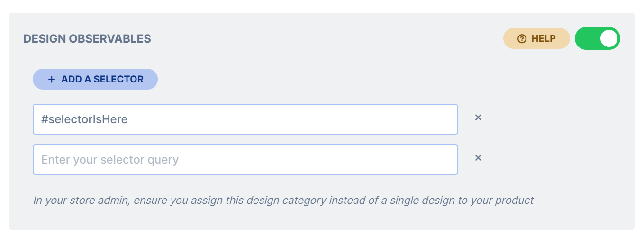Image resolution: width=644 pixels, height=237 pixels.
Task: Open the HELP button
Action: point(536,38)
